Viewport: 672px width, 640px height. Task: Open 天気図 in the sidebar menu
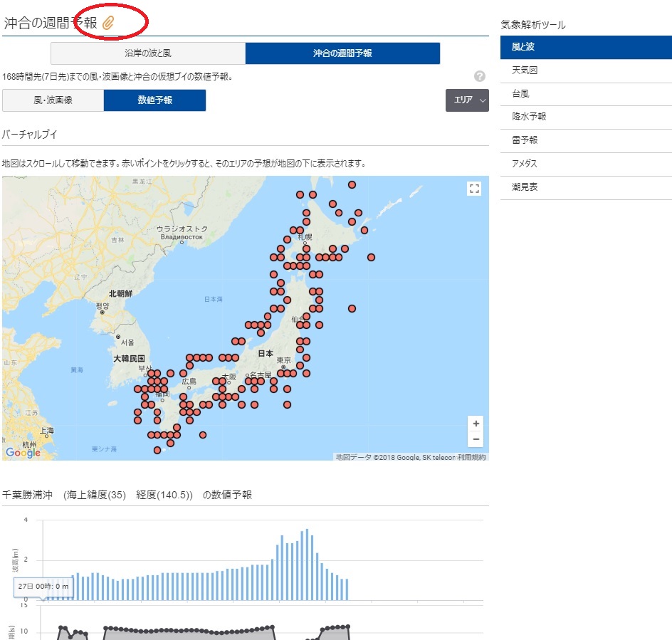(x=586, y=70)
